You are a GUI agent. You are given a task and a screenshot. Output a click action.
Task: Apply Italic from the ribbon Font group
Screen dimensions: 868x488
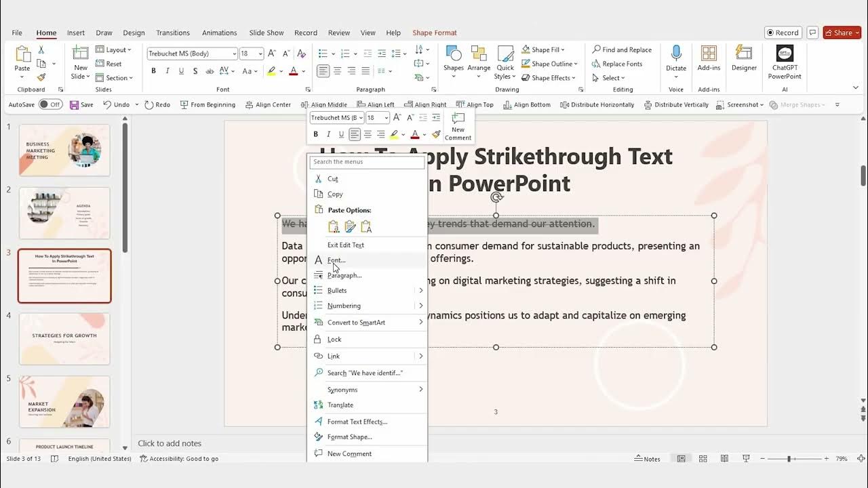click(167, 71)
